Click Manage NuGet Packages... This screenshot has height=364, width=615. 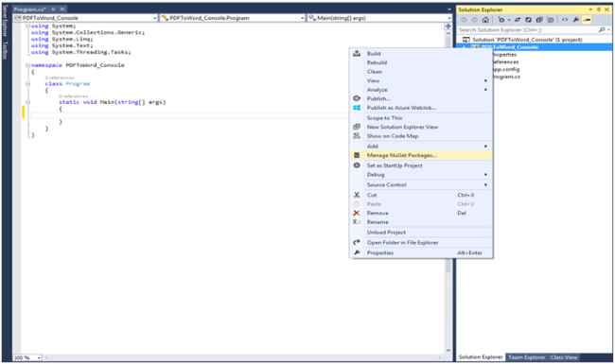pos(421,156)
